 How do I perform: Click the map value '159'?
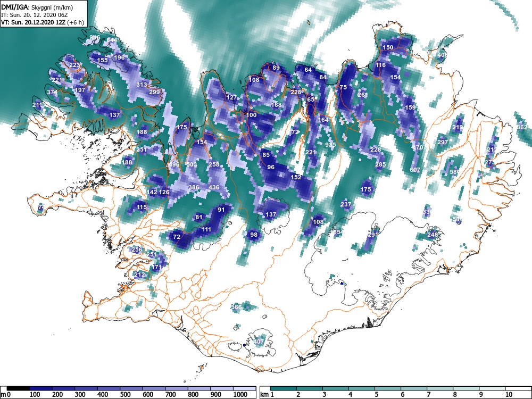coord(410,107)
